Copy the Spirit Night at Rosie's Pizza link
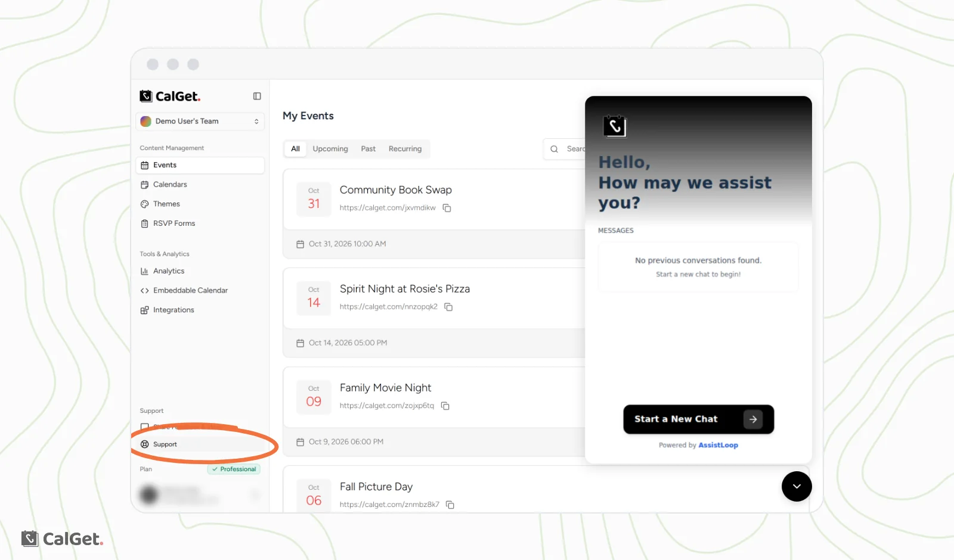Viewport: 954px width, 560px height. (448, 307)
